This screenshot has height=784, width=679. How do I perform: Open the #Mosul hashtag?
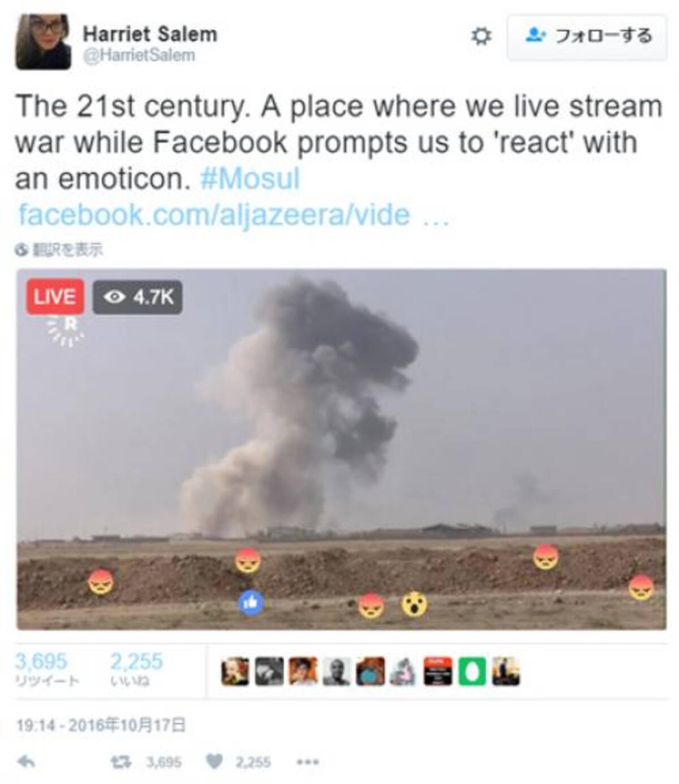(x=250, y=178)
